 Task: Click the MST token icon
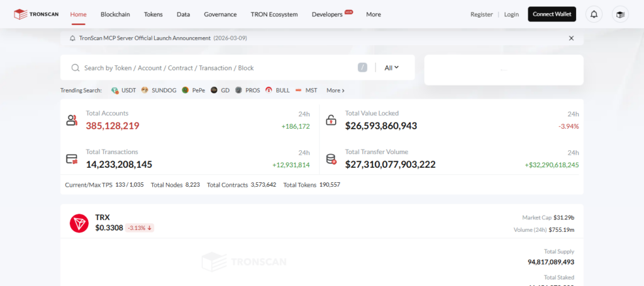(299, 91)
